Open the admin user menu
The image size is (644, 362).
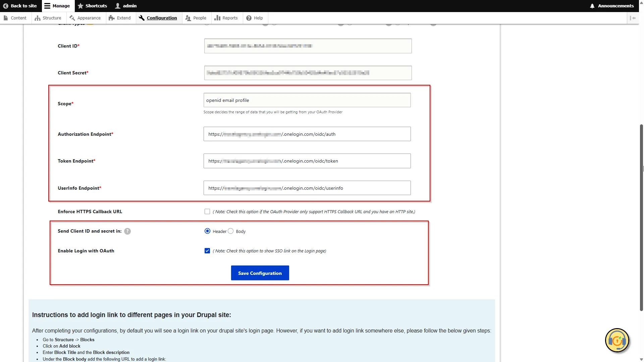tap(126, 6)
